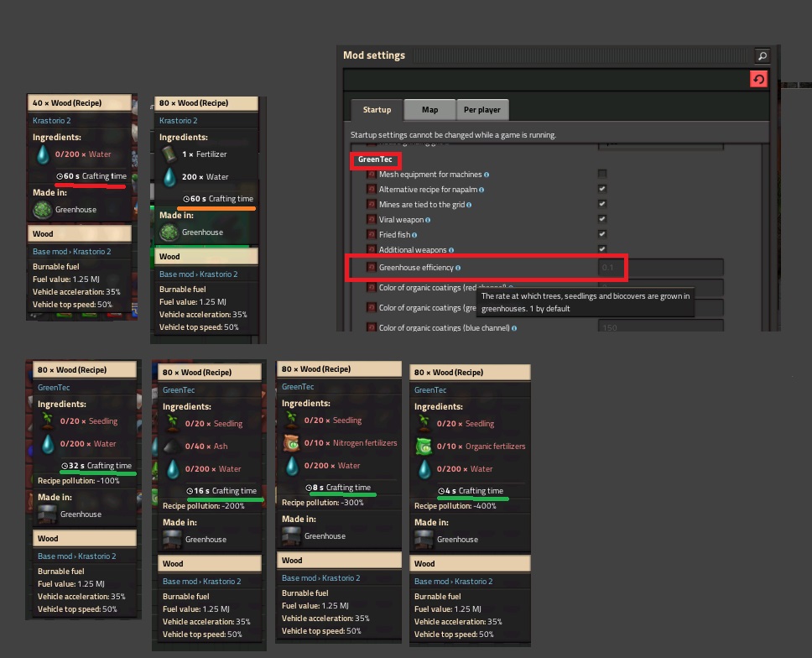Viewport: 812px width, 658px height.
Task: Click the Greenhouse icon in the 40 × Wood recipe
Action: click(x=43, y=210)
